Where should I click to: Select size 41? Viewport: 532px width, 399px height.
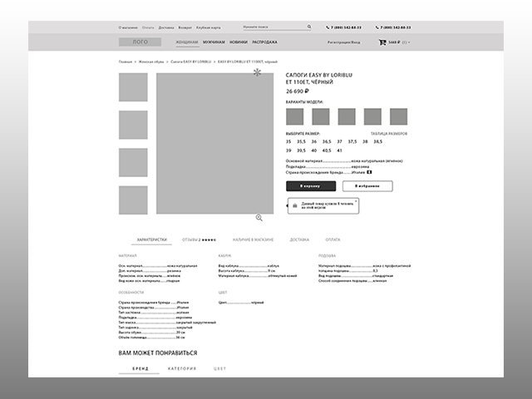pyautogui.click(x=340, y=150)
